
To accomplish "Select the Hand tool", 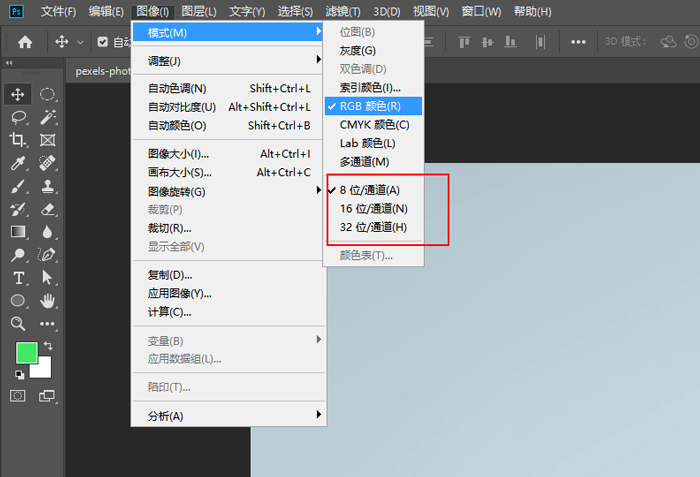I will [47, 301].
